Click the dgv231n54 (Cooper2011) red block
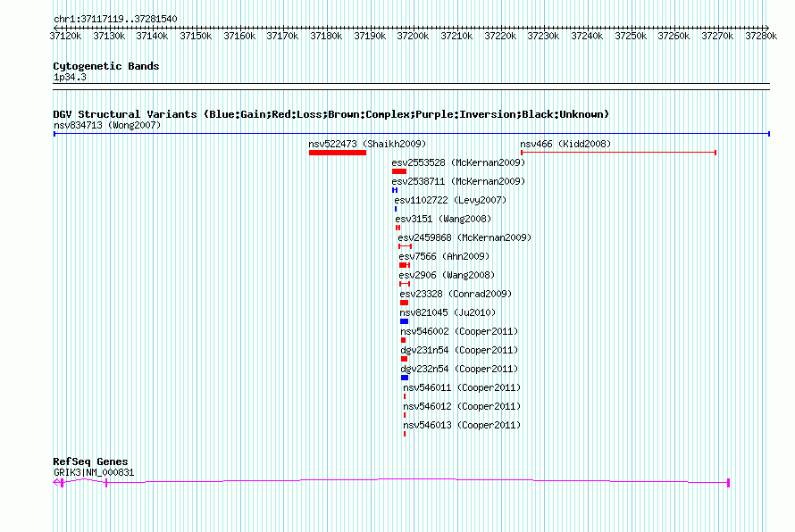This screenshot has width=795, height=532. click(x=404, y=359)
